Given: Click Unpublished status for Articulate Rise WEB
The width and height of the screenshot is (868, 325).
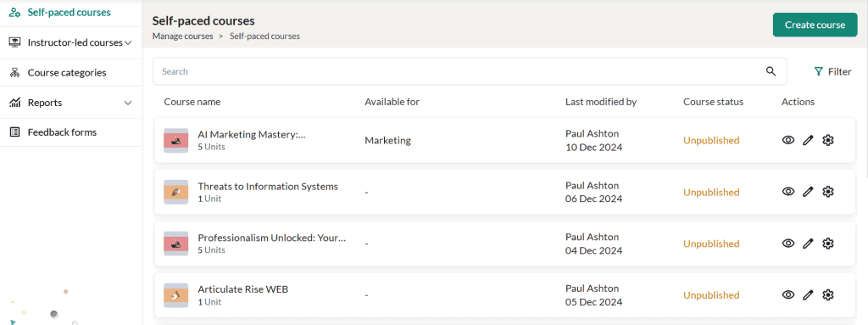Looking at the screenshot, I should click(x=711, y=295).
